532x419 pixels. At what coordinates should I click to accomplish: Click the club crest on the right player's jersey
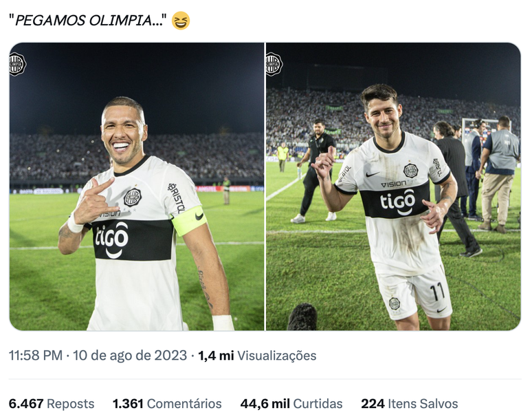[410, 171]
